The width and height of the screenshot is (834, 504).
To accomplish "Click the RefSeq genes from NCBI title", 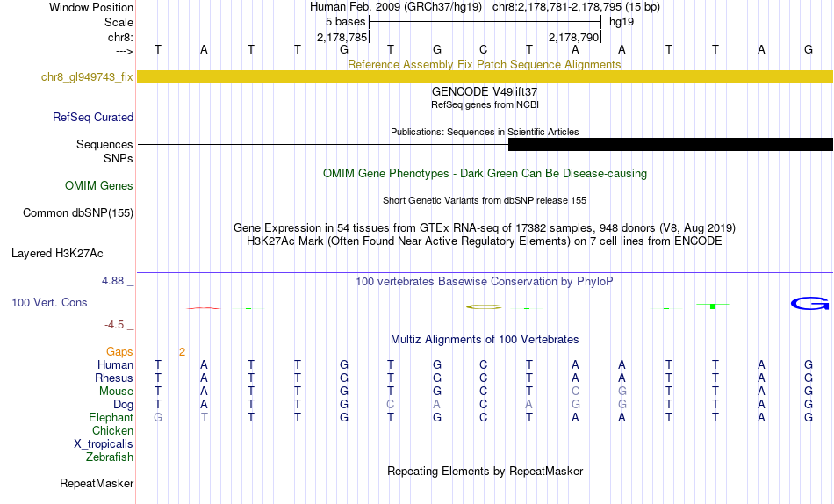I will point(485,104).
